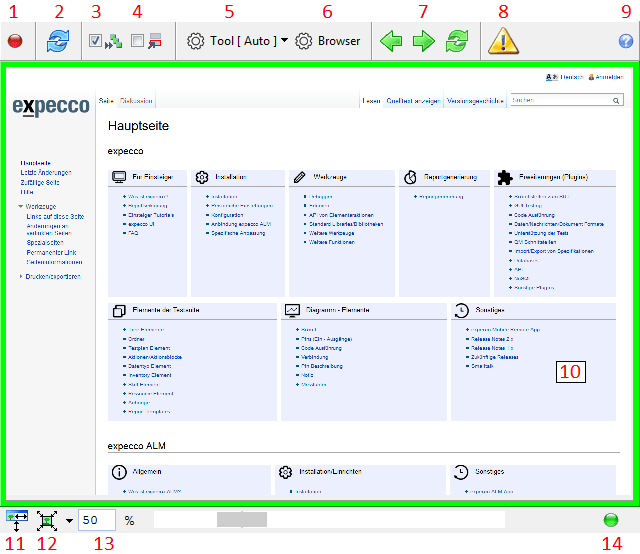This screenshot has height=554, width=640.
Task: Click the red record button
Action: (15, 42)
